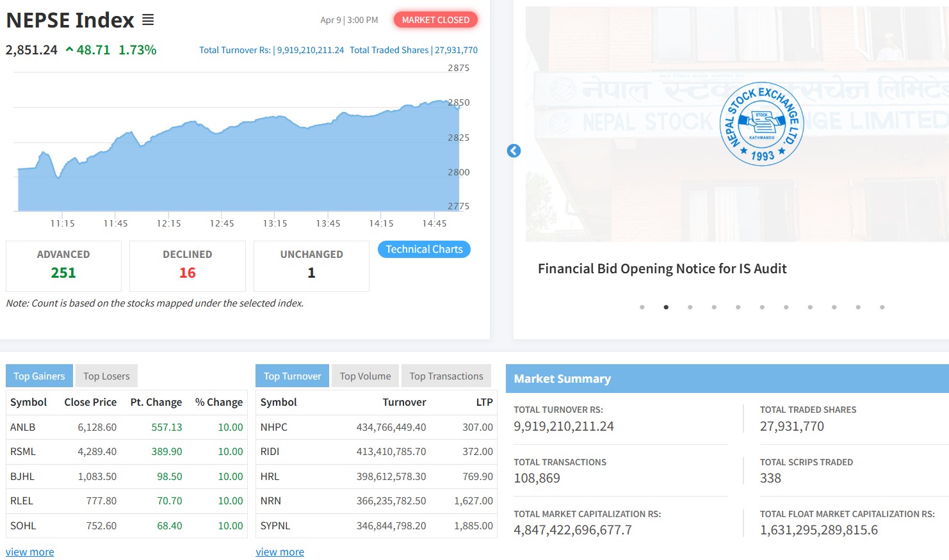Open the NEPSE Index hamburger menu icon
The width and height of the screenshot is (949, 560).
[148, 20]
